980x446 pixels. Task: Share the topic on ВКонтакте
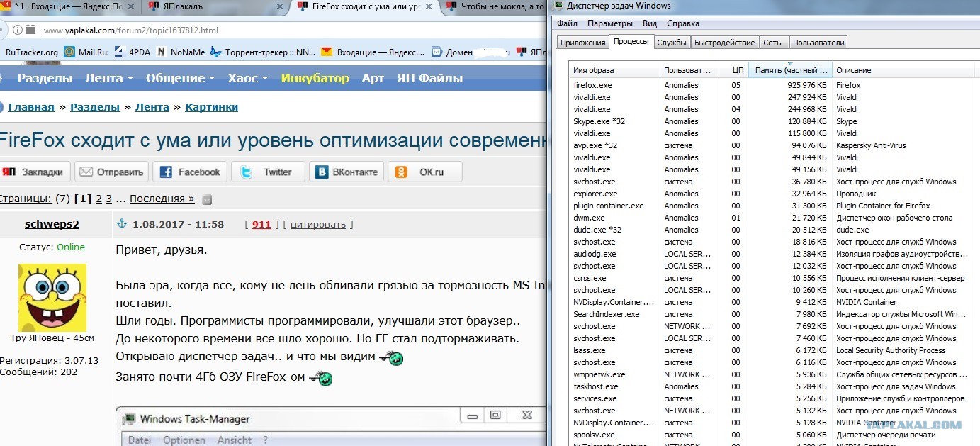[x=347, y=172]
